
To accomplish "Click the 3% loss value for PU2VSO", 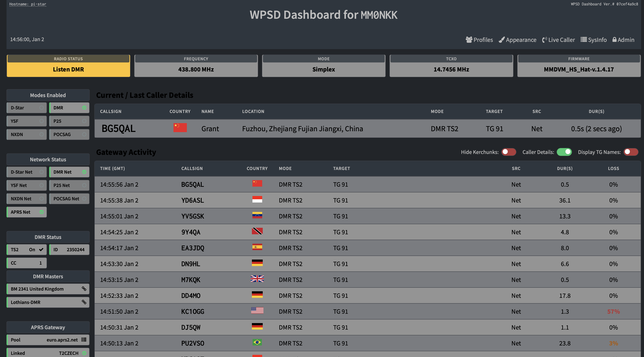I will click(x=613, y=343).
